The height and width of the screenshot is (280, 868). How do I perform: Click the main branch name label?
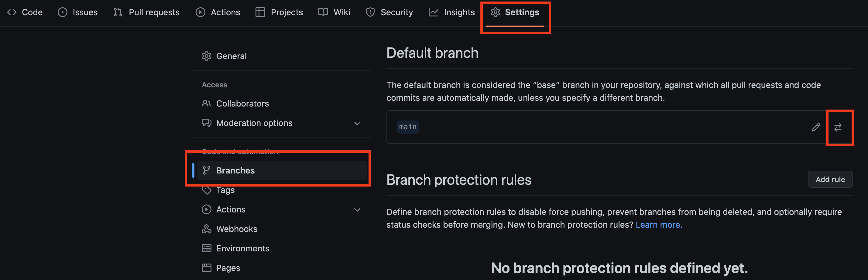(x=408, y=127)
